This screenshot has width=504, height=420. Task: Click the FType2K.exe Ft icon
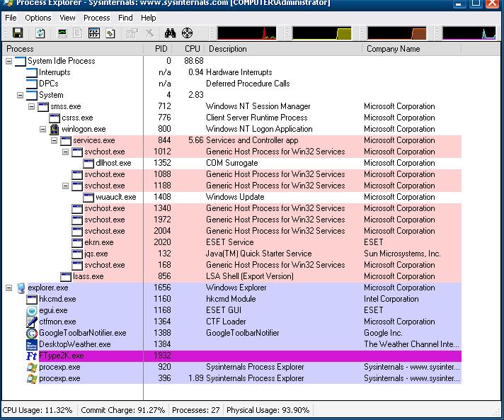coord(31,356)
